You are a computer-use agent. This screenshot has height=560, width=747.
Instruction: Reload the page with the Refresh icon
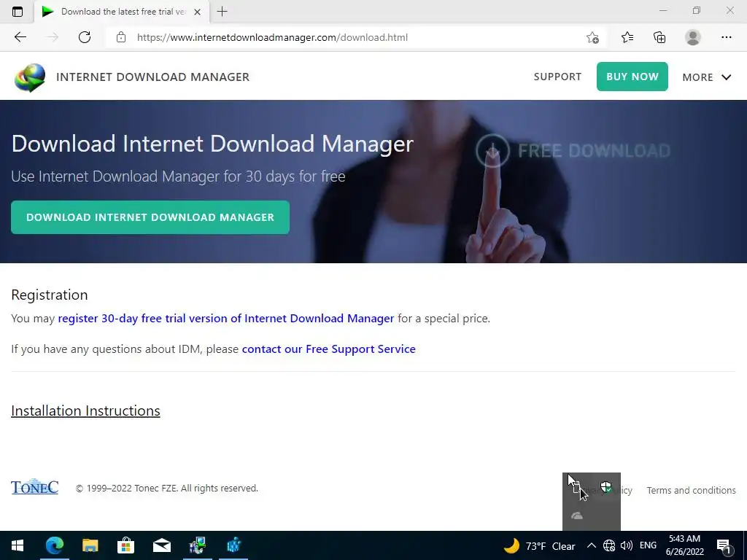pyautogui.click(x=85, y=37)
